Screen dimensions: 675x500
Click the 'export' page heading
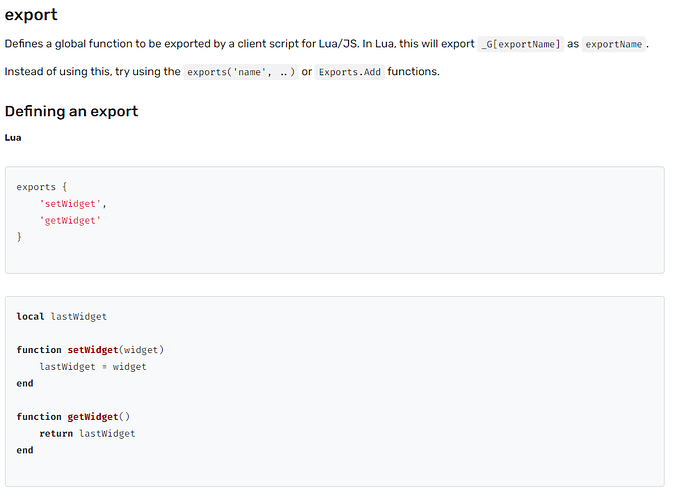(31, 15)
